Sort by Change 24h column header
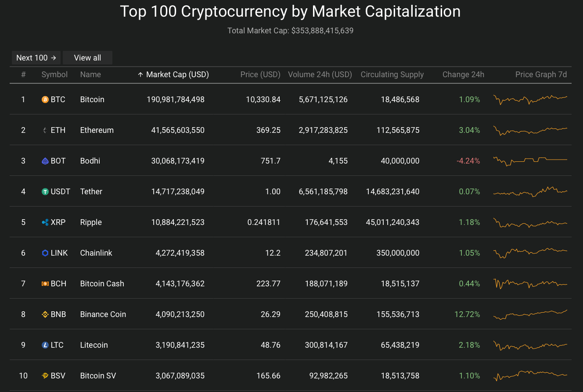Screen dimensions: 583x392 [x=463, y=75]
